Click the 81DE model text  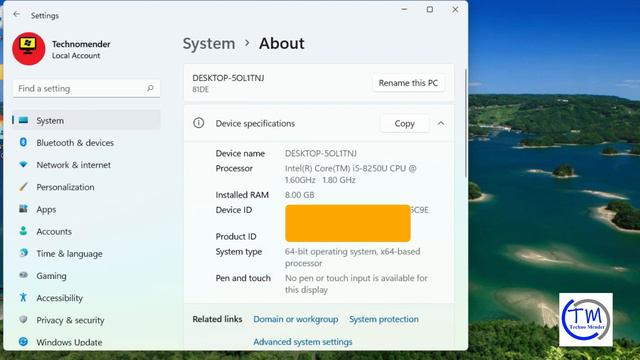(x=200, y=89)
